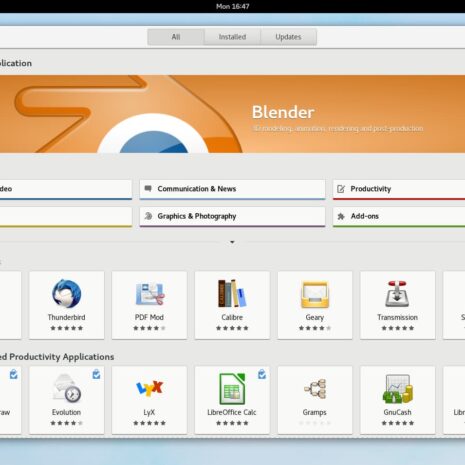Click the Blender description subtitle text
Screen dimensions: 465x465
tap(338, 129)
